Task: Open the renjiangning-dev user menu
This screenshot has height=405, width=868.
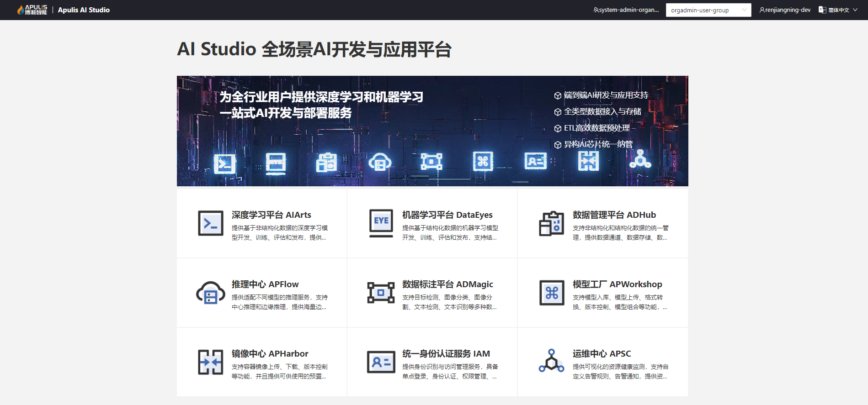Action: pyautogui.click(x=785, y=10)
